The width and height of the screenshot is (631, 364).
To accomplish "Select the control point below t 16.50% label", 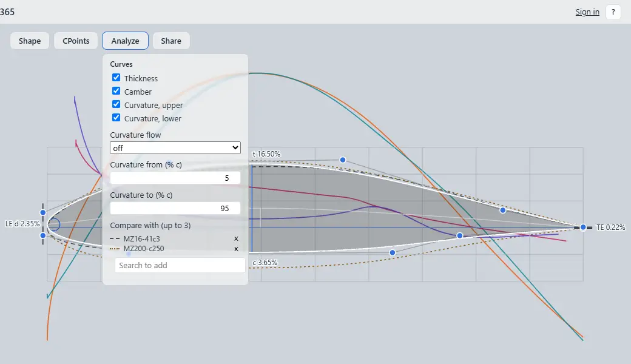I will (342, 160).
